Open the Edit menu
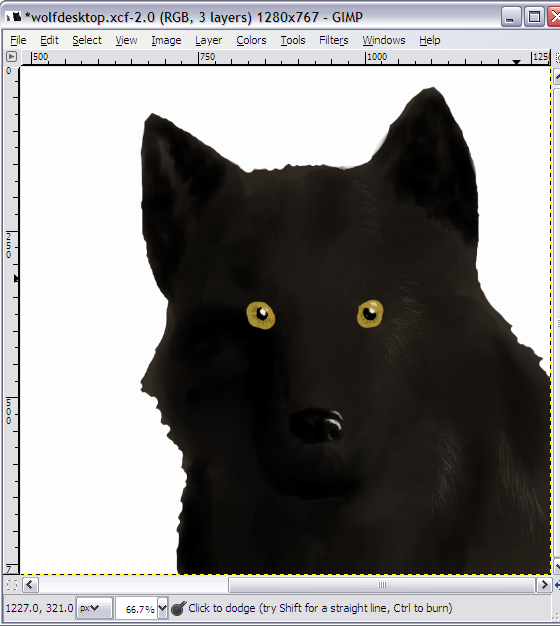 click(49, 40)
